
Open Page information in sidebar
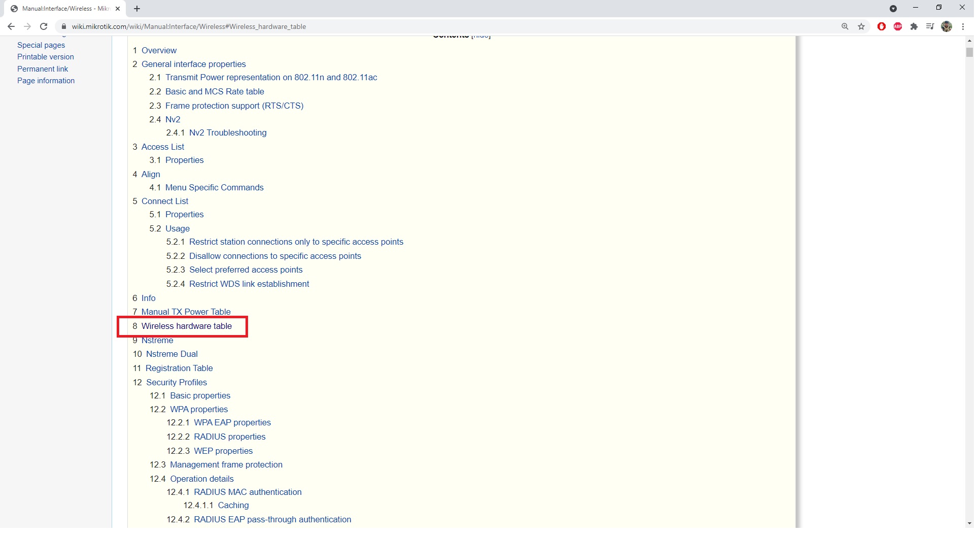coord(46,81)
